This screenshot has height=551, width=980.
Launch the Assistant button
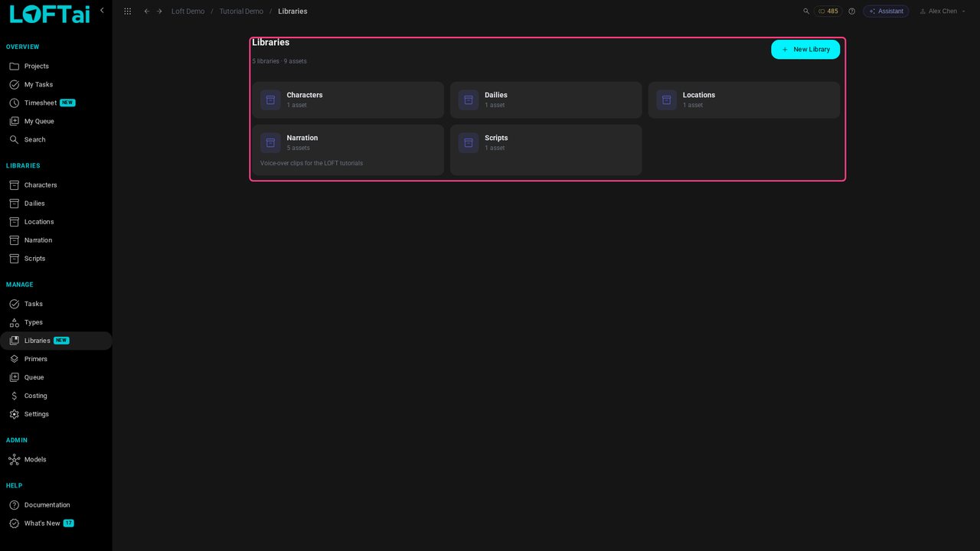click(886, 11)
